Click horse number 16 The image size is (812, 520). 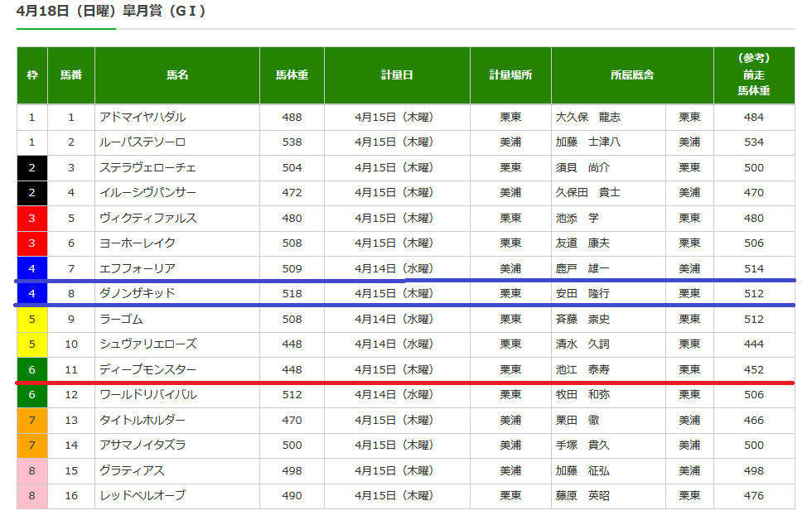[71, 496]
